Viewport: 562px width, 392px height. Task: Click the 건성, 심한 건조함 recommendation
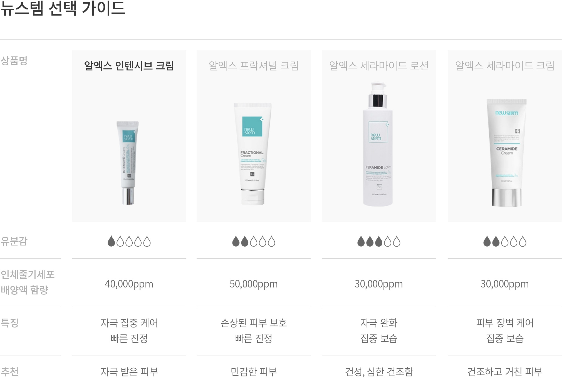379,372
